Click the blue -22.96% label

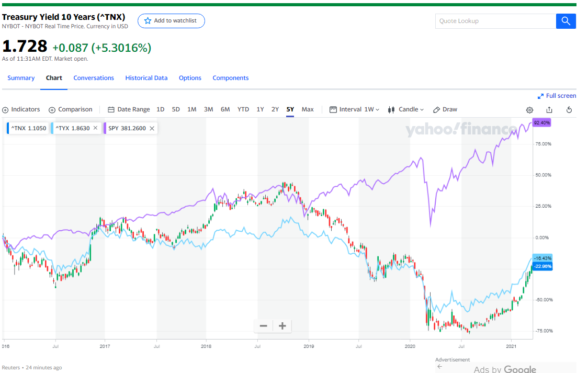click(x=542, y=266)
